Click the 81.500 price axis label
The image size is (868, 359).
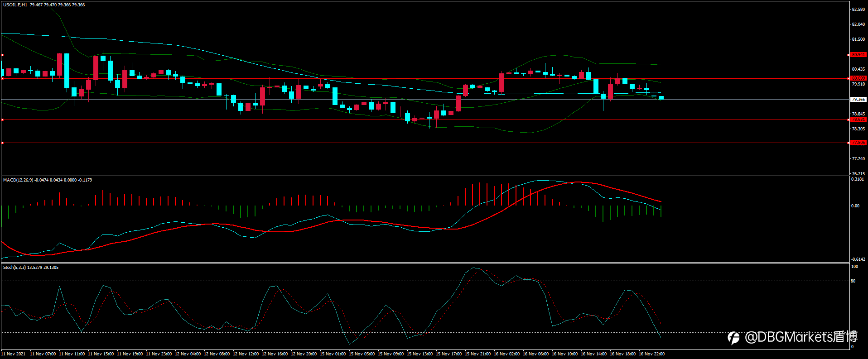(858, 39)
